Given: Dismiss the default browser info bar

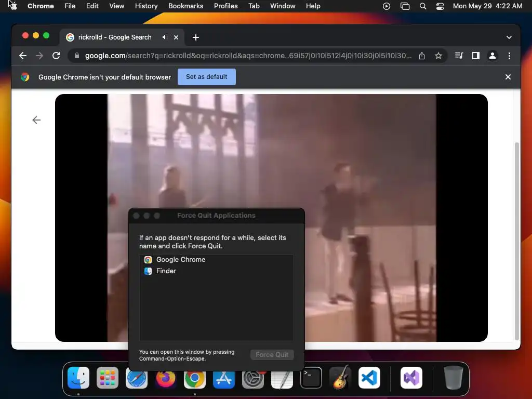Looking at the screenshot, I should tap(508, 77).
